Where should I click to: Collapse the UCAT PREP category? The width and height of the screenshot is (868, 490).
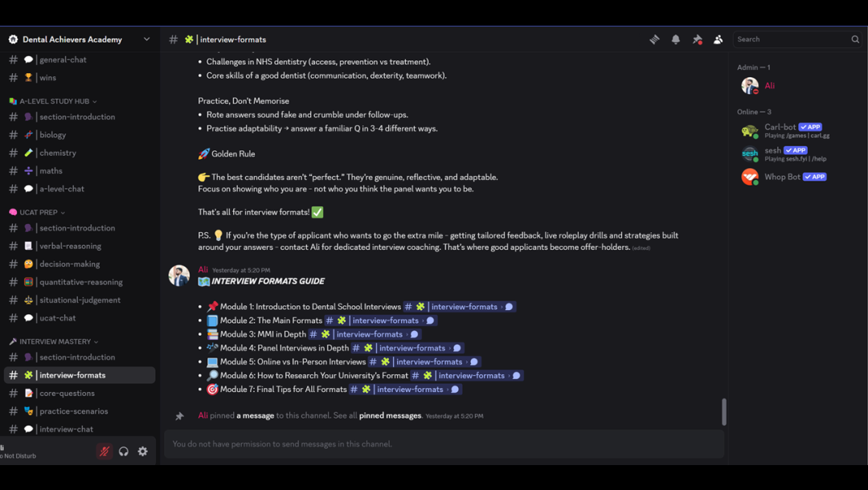(37, 212)
